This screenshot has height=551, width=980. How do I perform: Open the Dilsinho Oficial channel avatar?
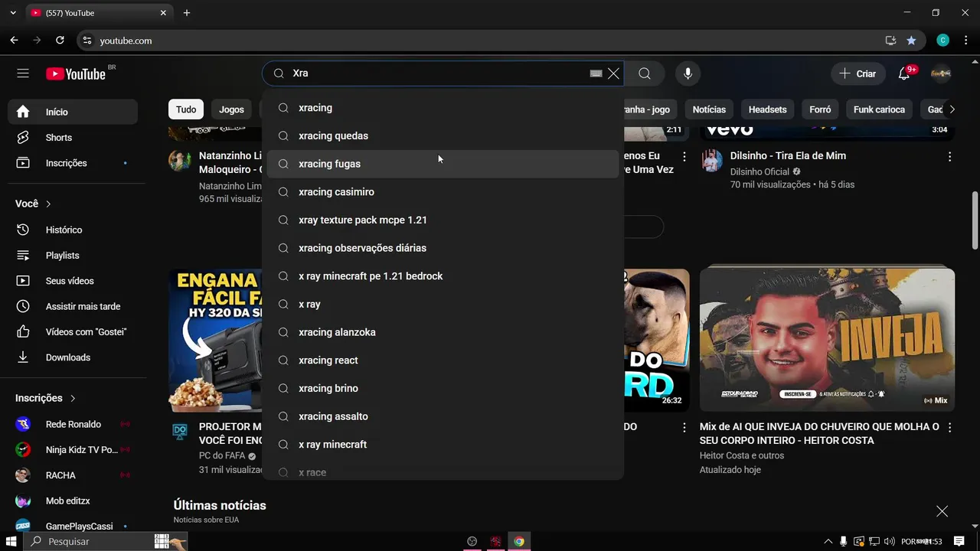coord(712,161)
